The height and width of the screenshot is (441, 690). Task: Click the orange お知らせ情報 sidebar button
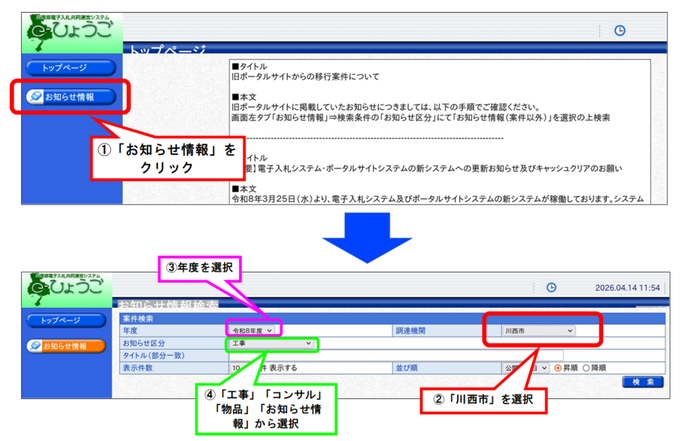tap(66, 346)
